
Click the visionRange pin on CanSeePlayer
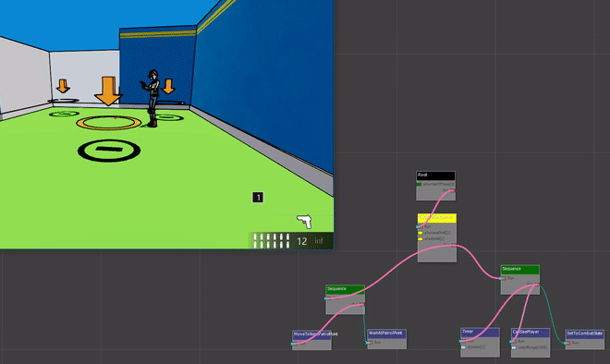(x=514, y=347)
